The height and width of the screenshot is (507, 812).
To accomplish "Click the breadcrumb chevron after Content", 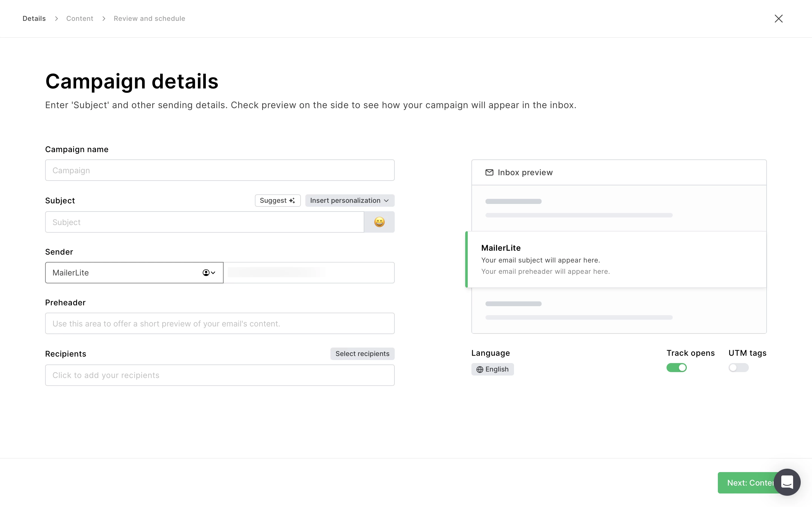I will (x=104, y=18).
